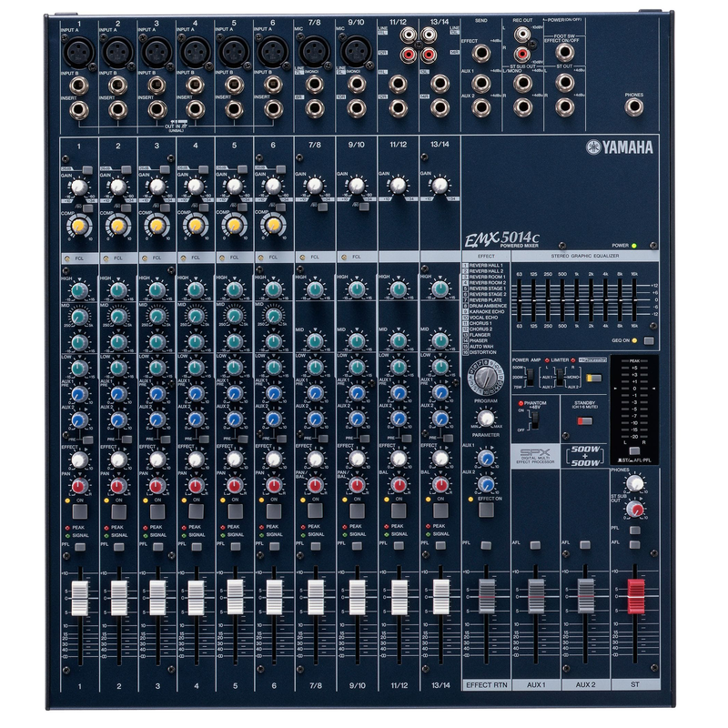This screenshot has width=728, height=728.
Task: Toggle channel 5 ON button
Action: 235,511
